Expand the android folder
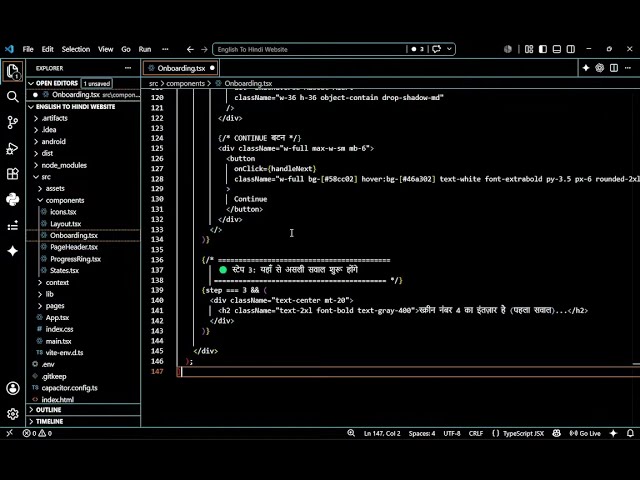 click(x=53, y=142)
